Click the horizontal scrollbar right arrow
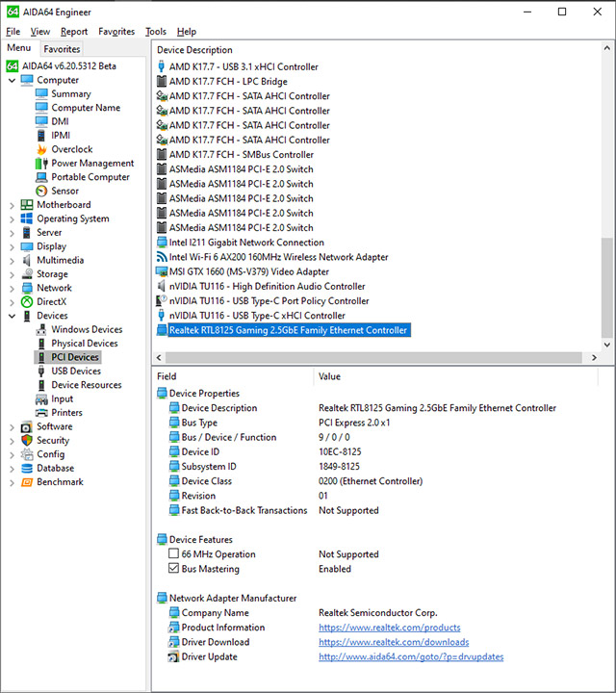Screen dimensions: 616x693 (594, 357)
